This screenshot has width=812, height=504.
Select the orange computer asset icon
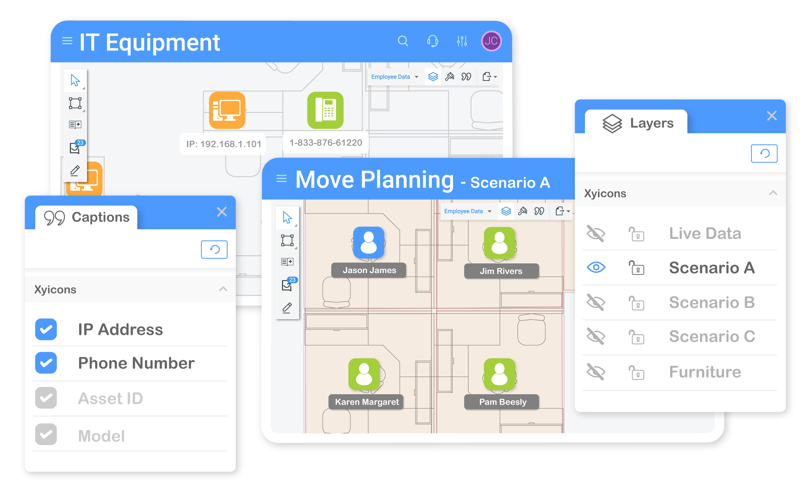coord(227,110)
